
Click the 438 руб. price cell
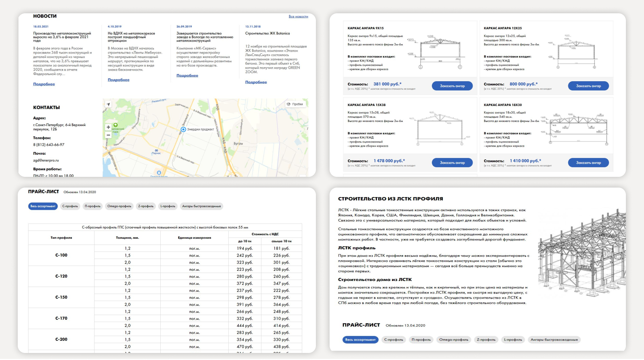(282, 347)
